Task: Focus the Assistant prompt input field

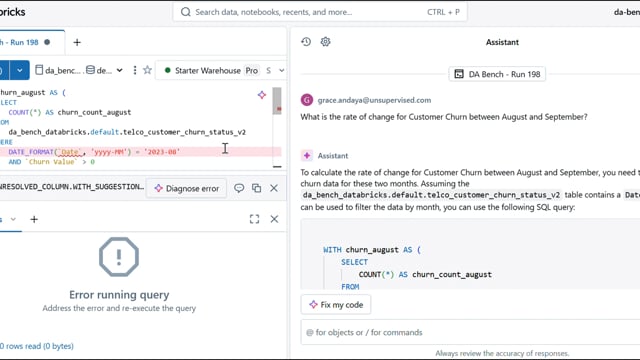Action: pos(470,332)
